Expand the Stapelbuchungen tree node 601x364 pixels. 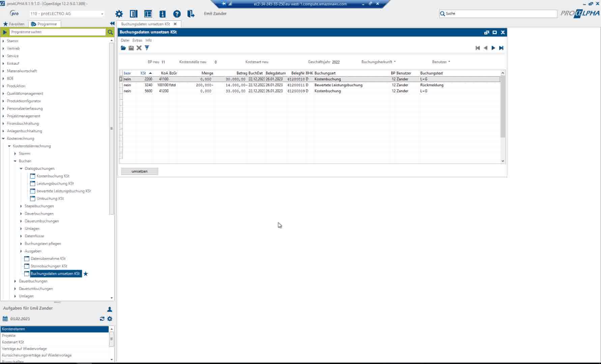click(21, 206)
